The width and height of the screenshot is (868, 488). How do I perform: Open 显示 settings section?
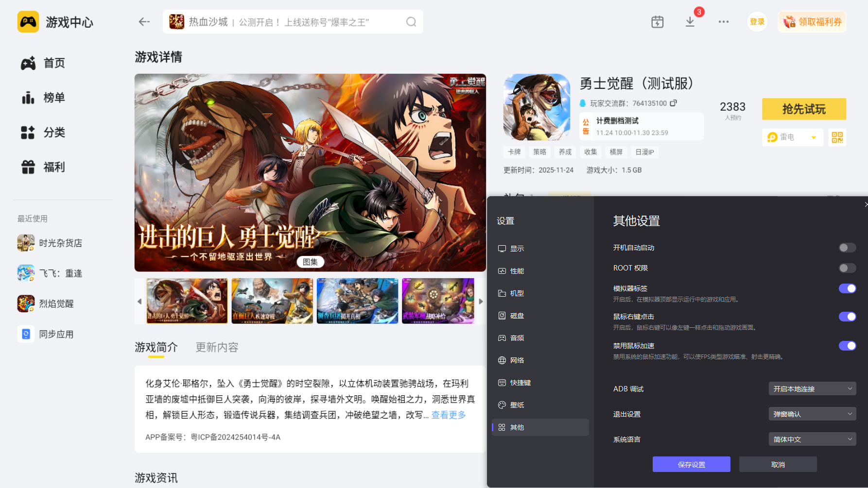pos(540,249)
